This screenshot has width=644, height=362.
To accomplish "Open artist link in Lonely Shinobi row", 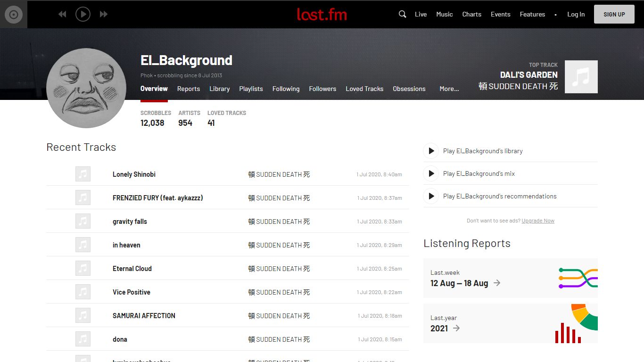I will click(279, 174).
